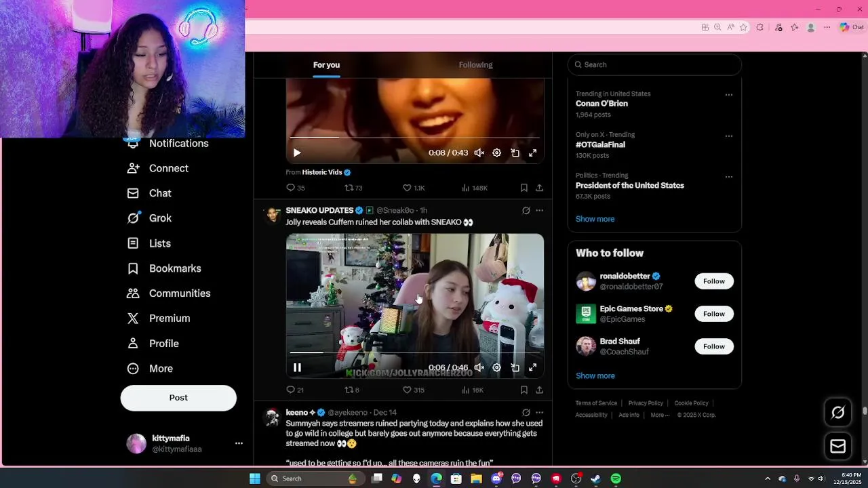Open the Premium page
Viewport: 868px width, 488px height.
coord(159,319)
